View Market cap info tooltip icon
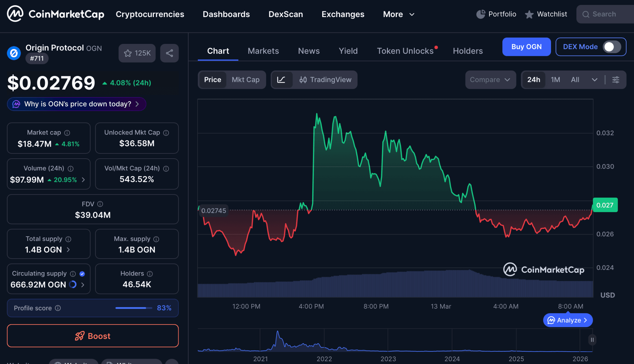 (67, 132)
